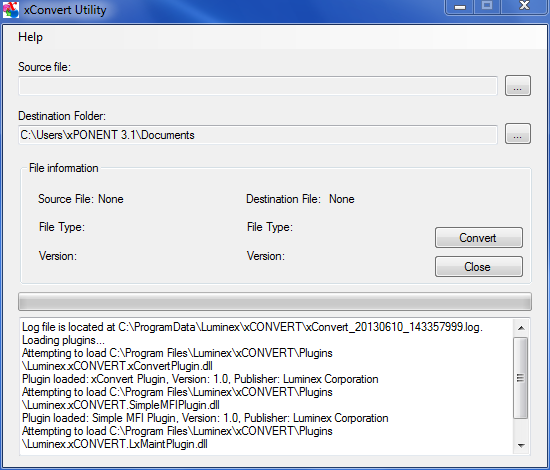The height and width of the screenshot is (470, 550).
Task: Click the 'Destination Folder:' label
Action: pyautogui.click(x=62, y=116)
